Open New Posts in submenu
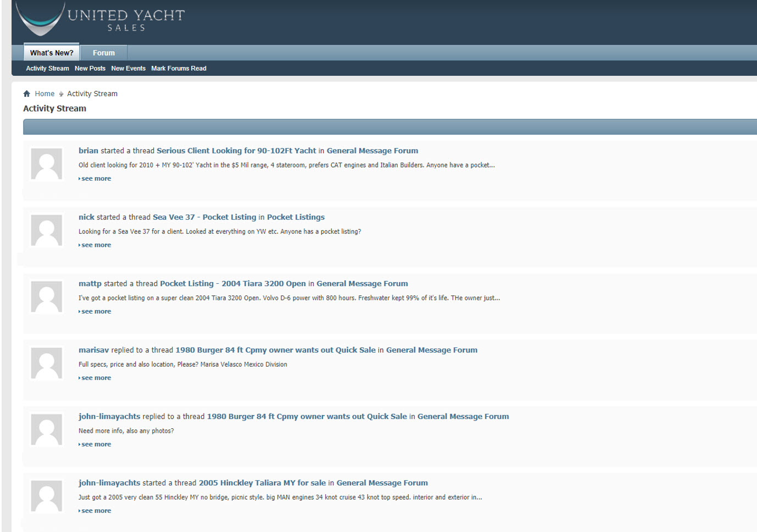The width and height of the screenshot is (757, 532). 90,69
